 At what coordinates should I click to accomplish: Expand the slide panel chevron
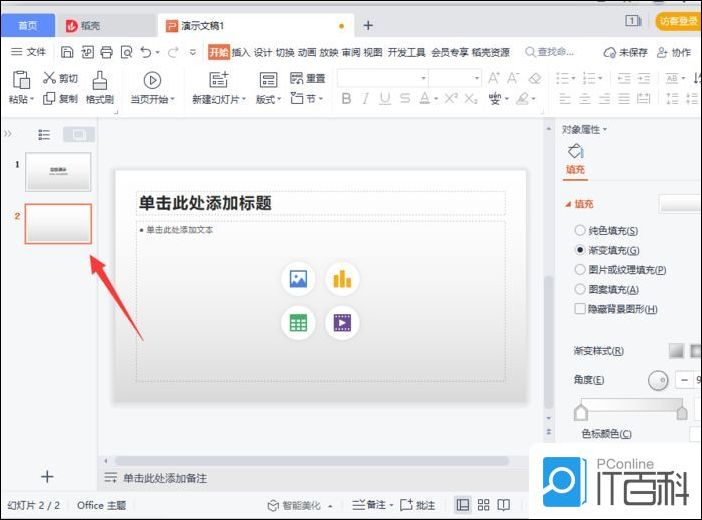coord(8,133)
